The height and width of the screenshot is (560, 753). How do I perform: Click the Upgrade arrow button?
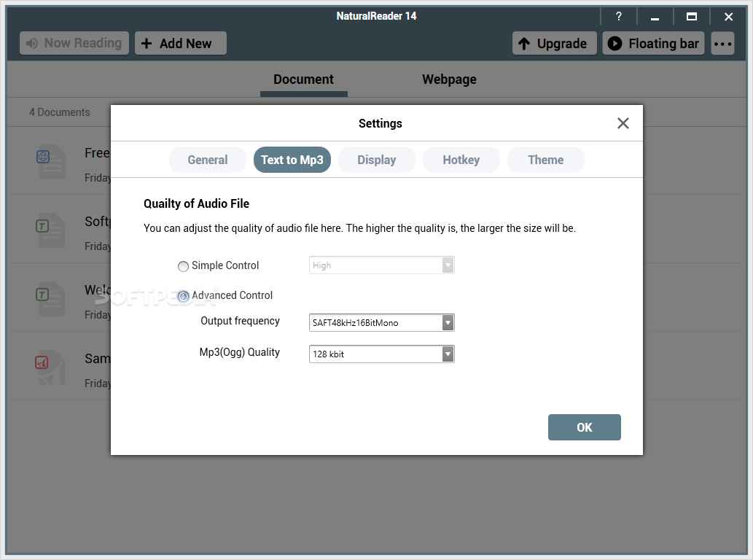554,44
